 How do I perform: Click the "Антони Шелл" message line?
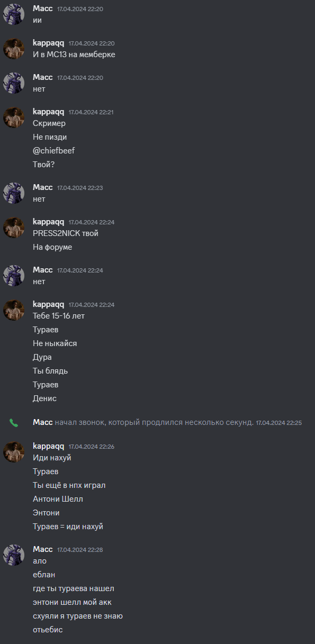click(58, 499)
